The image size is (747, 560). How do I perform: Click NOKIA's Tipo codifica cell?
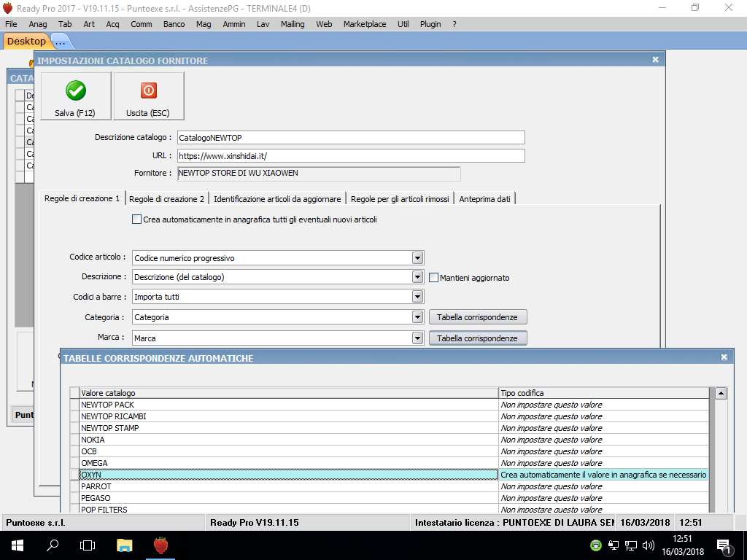(603, 440)
